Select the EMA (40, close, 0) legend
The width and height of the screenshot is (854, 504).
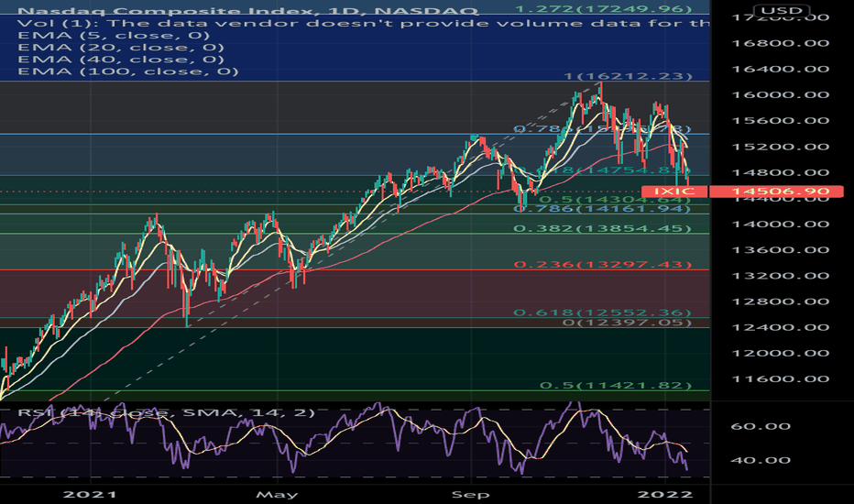121,60
